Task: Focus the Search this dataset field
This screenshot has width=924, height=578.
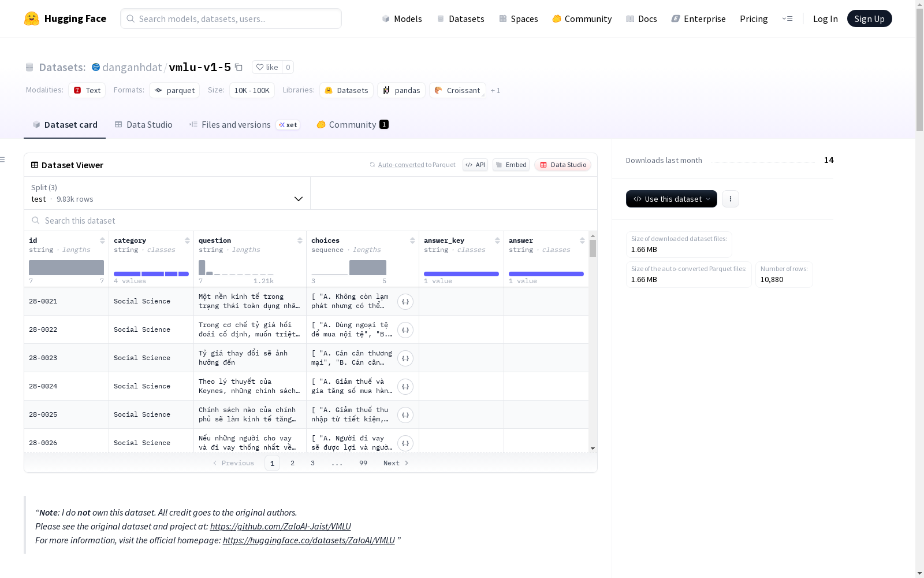Action: 311,221
